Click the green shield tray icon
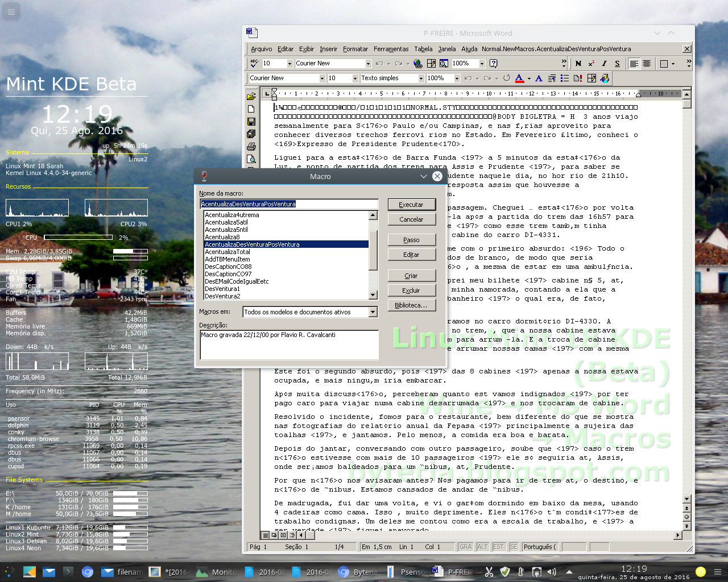 505,571
